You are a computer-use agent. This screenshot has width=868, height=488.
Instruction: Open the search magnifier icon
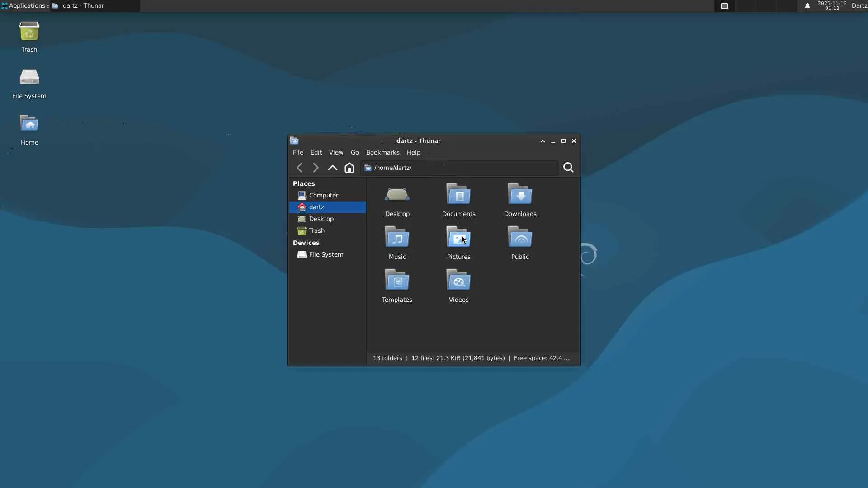(568, 168)
